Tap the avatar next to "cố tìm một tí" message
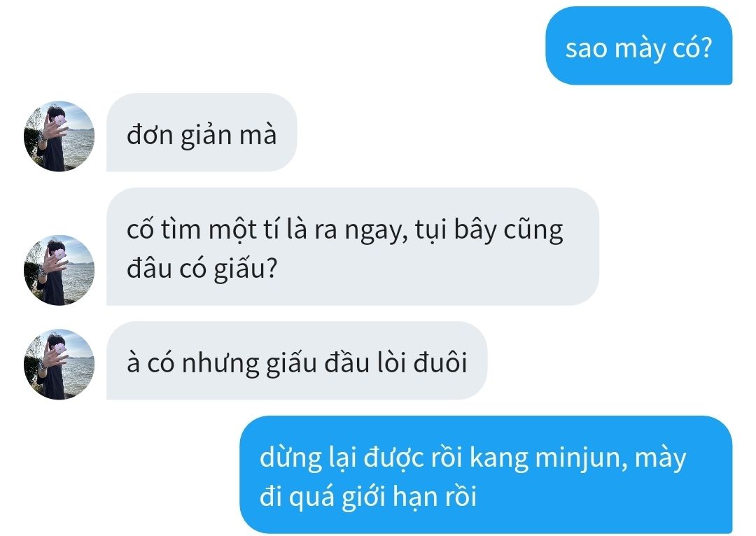756x536 pixels. [x=59, y=270]
